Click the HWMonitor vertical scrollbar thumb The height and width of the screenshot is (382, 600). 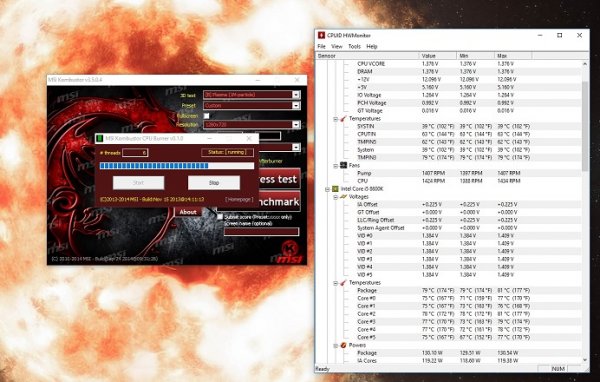[x=585, y=126]
